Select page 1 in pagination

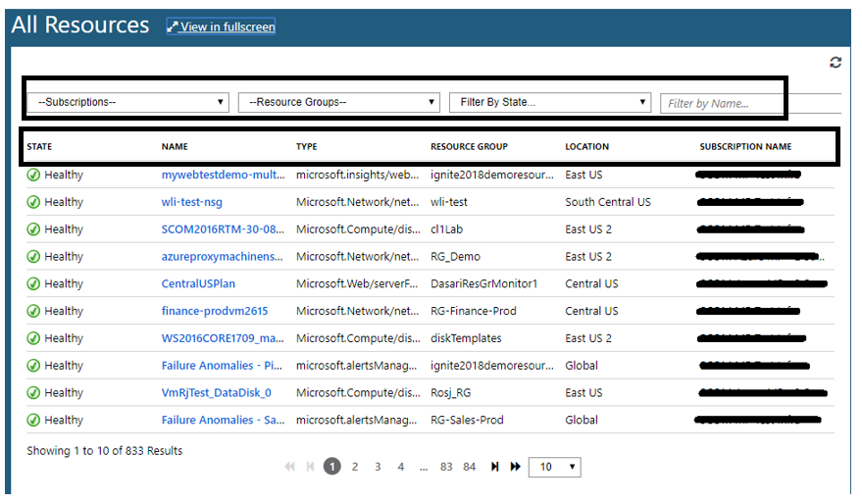[x=332, y=467]
